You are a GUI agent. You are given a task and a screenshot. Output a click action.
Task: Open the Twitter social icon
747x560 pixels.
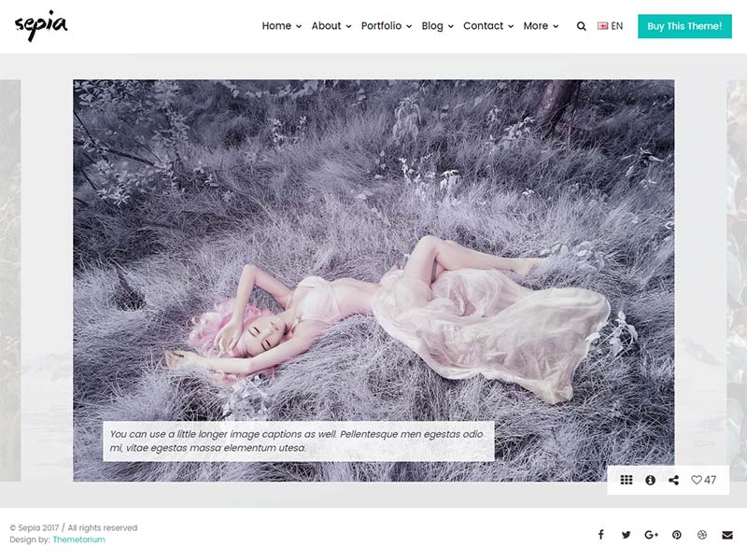pos(626,535)
